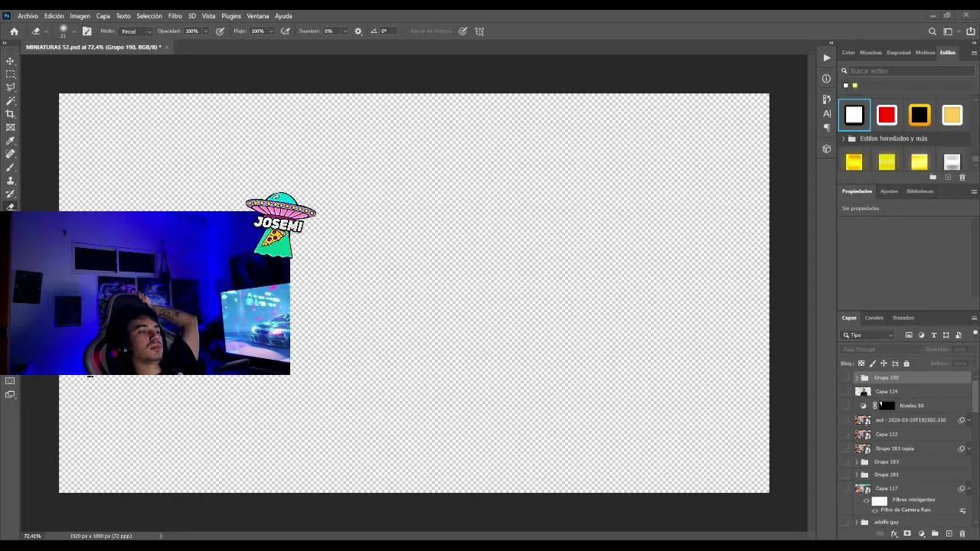Apply the red style swatch

(887, 116)
